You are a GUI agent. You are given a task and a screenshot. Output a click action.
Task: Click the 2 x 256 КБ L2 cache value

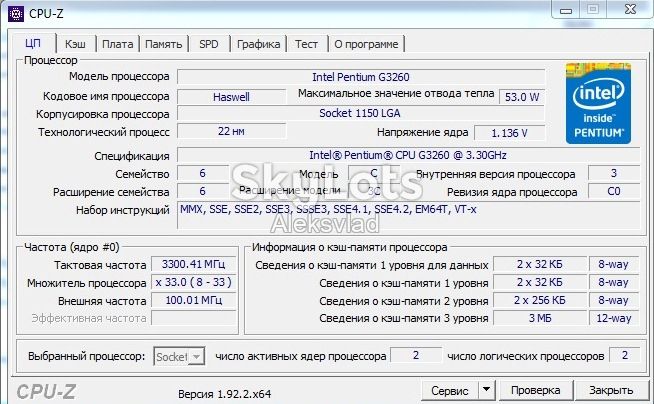tap(540, 300)
